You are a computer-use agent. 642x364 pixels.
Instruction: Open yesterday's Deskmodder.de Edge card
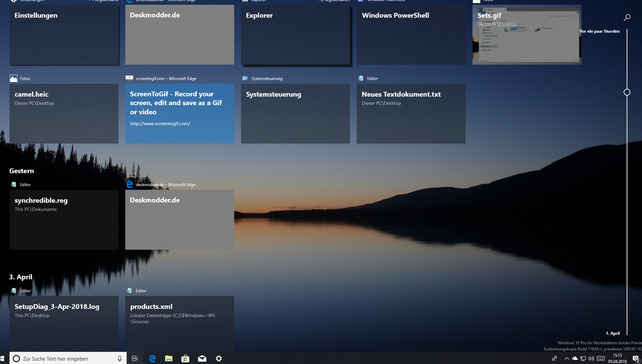[x=180, y=220]
